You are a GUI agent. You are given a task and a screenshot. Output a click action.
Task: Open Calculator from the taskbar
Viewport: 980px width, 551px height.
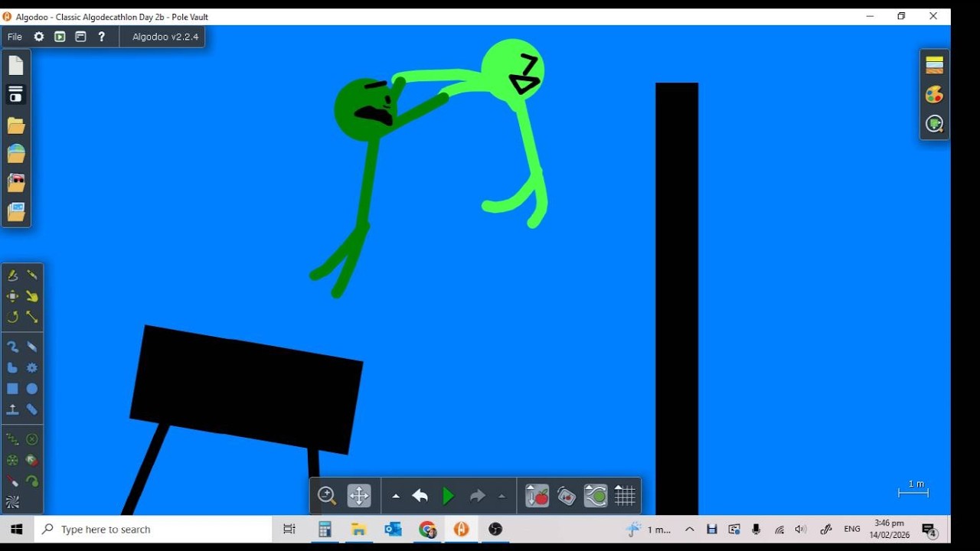coord(325,530)
